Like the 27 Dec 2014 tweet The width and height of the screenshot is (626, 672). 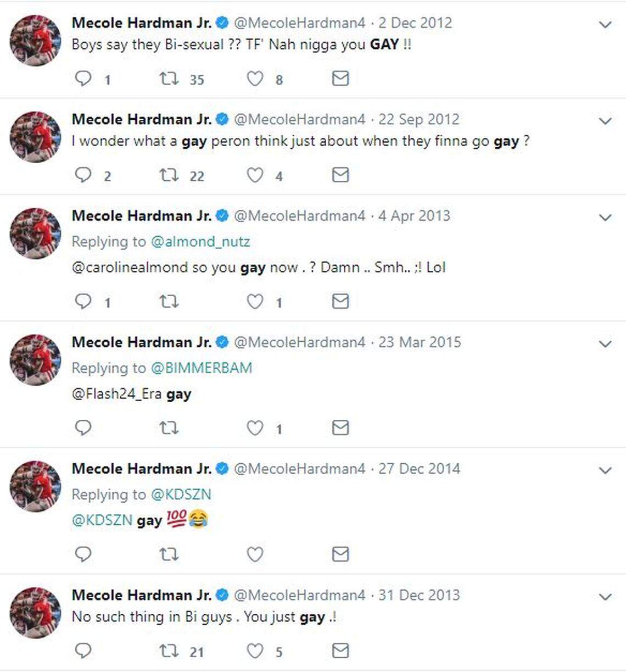click(x=254, y=554)
